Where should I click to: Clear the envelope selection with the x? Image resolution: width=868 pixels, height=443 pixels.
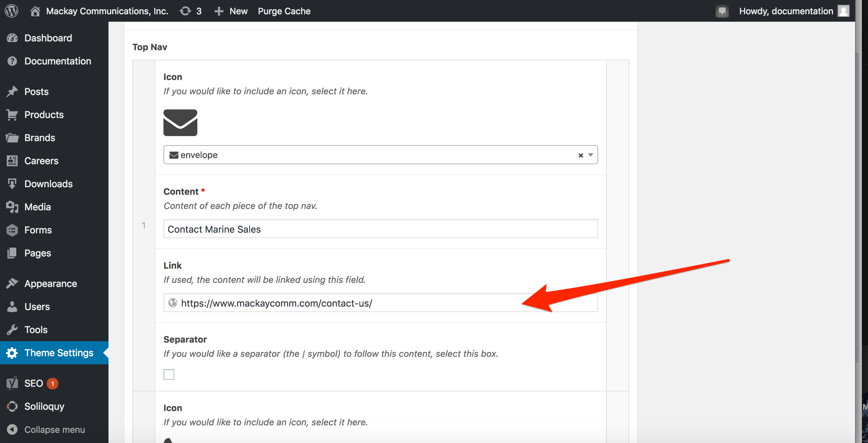[581, 155]
